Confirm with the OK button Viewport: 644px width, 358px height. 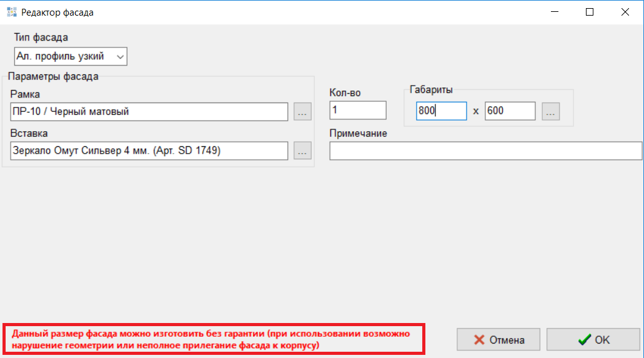[593, 340]
